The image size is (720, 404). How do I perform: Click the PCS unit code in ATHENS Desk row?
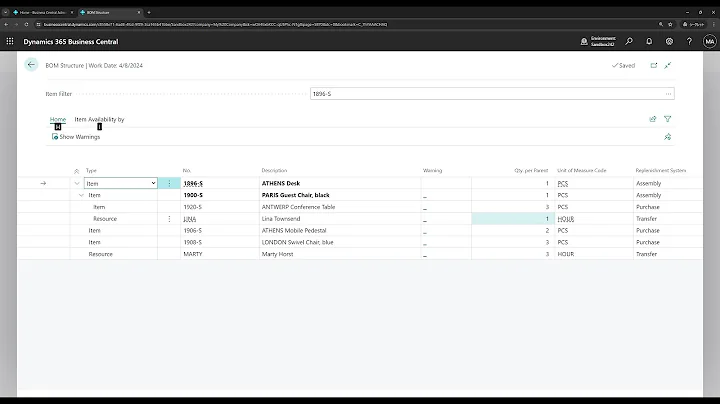562,183
